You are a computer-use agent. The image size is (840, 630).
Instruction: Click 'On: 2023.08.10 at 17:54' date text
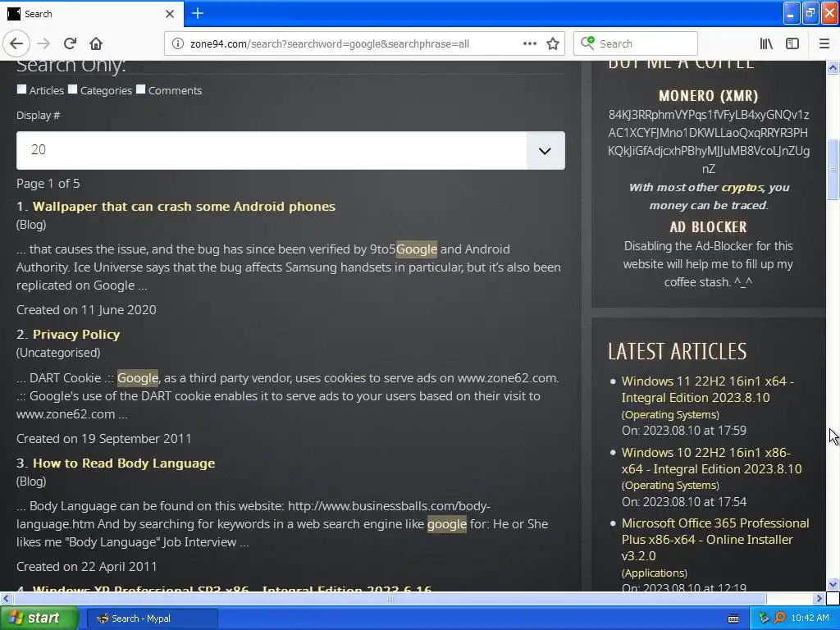pos(684,502)
